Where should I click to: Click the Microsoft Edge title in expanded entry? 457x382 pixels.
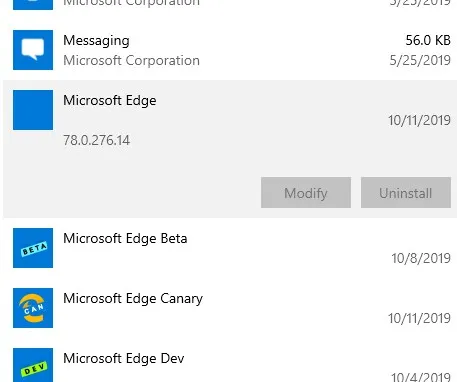(110, 101)
